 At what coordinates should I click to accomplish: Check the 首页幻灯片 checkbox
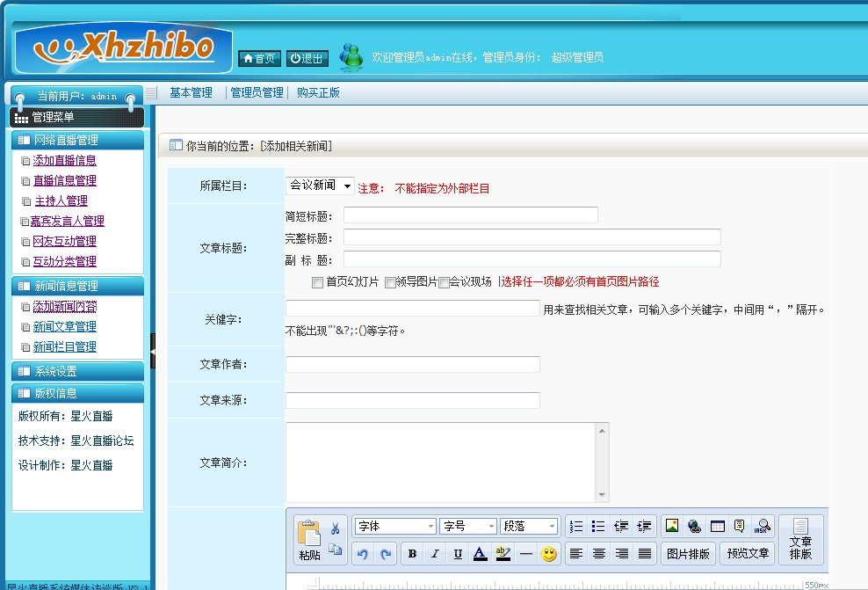317,282
